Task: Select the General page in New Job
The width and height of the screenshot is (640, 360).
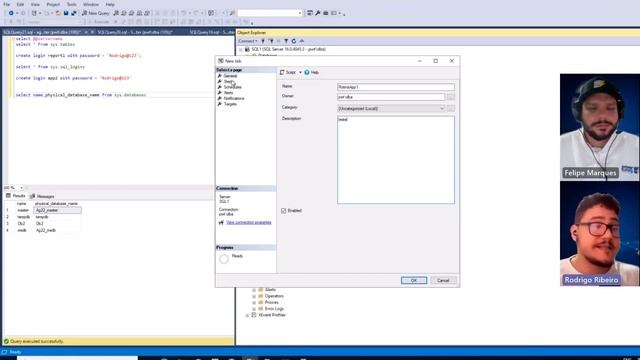Action: point(230,76)
